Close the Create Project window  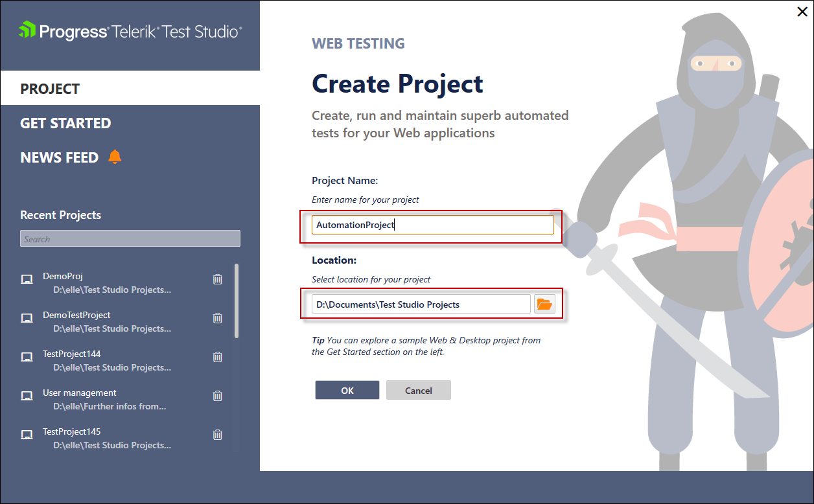click(x=802, y=11)
